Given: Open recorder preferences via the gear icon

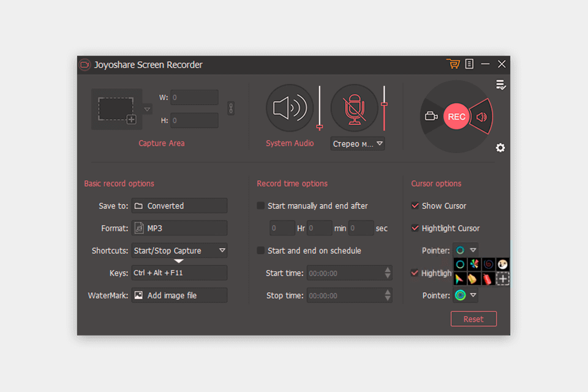Looking at the screenshot, I should pos(500,148).
